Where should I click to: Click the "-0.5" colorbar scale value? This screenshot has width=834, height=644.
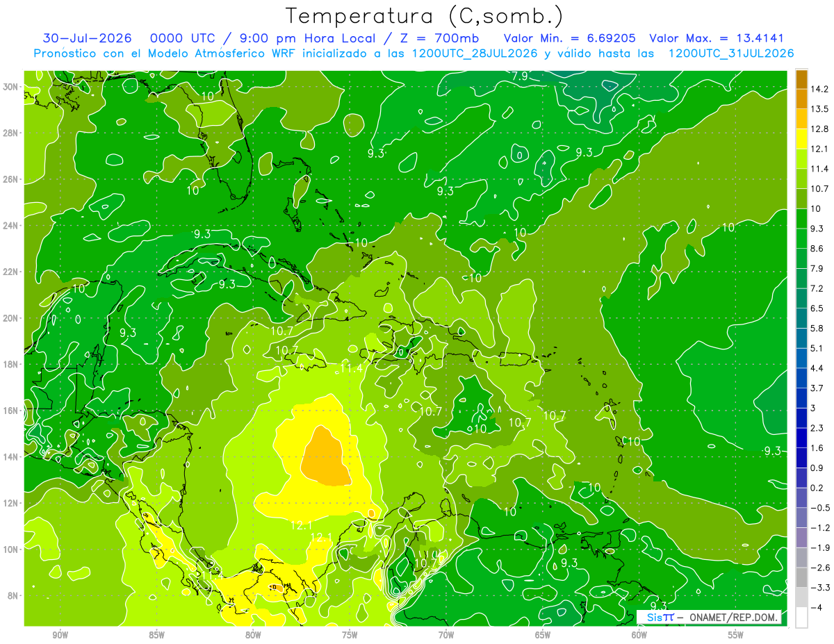pos(821,507)
